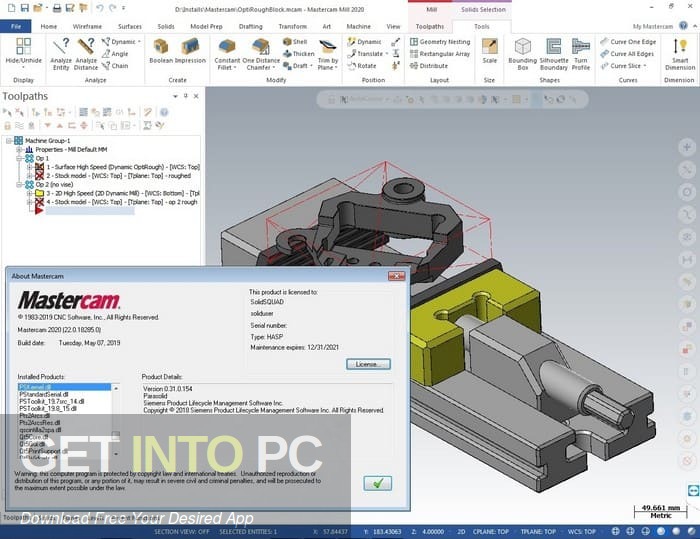
Task: Click the Shell modify tool
Action: [x=295, y=42]
